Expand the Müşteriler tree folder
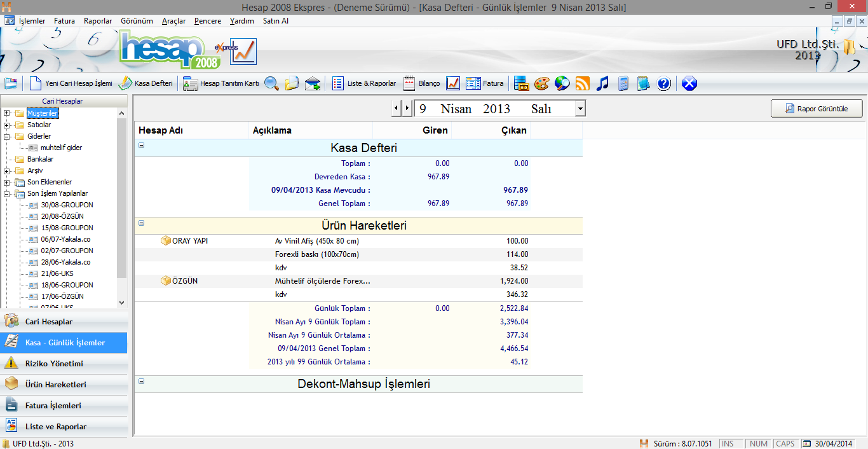The width and height of the screenshot is (868, 449). click(7, 113)
